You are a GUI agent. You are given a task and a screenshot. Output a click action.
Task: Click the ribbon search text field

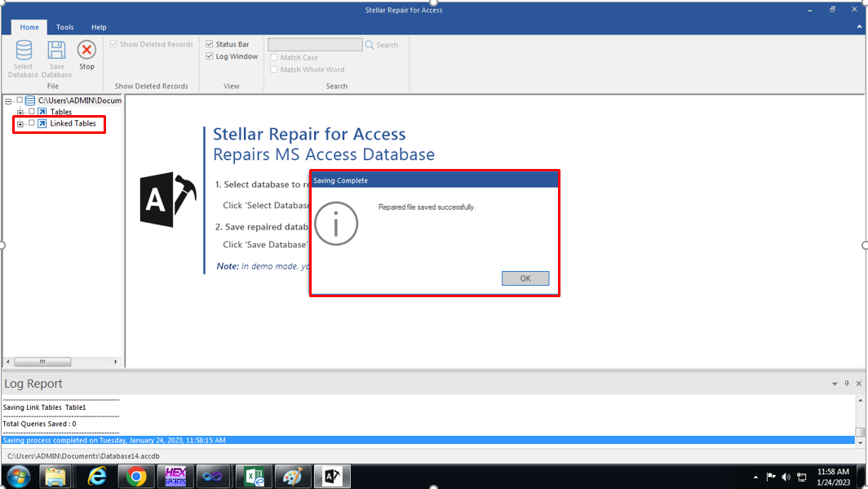click(315, 45)
